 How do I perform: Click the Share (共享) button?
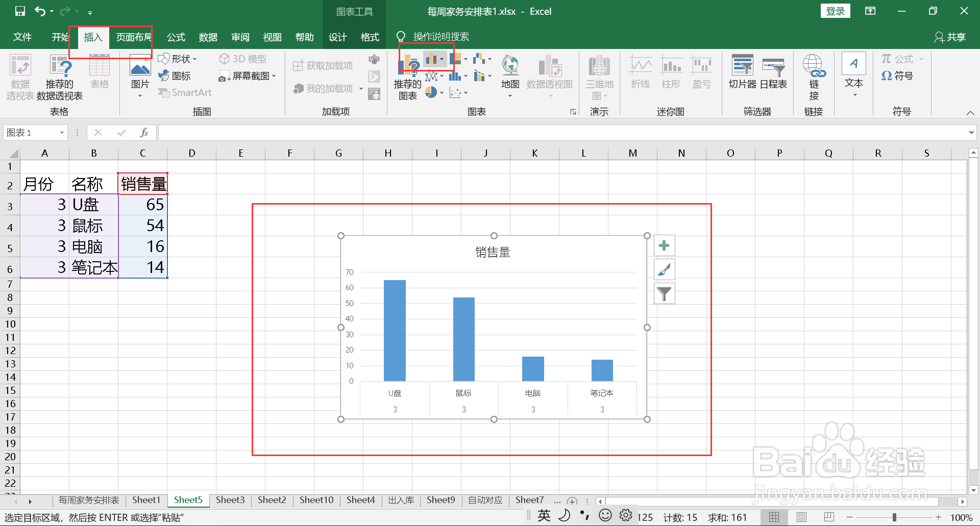[x=950, y=37]
